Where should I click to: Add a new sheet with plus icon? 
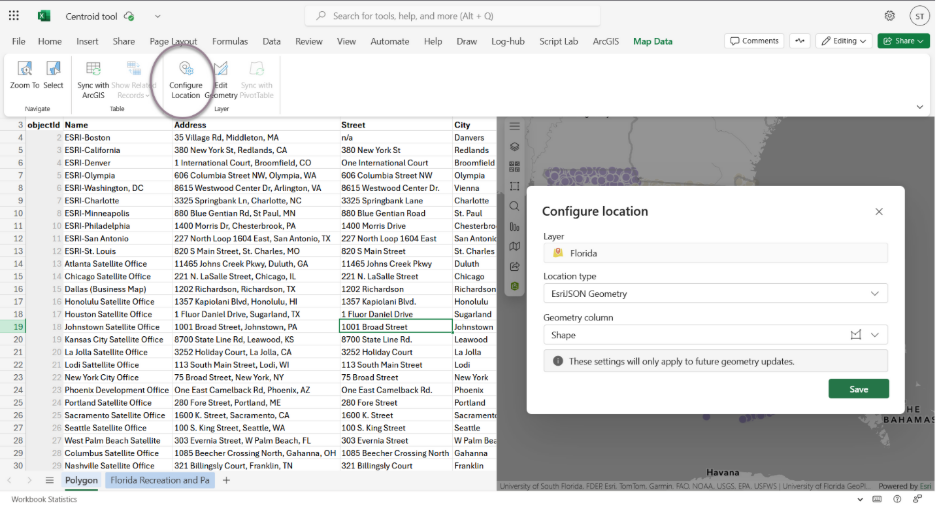[x=226, y=480]
